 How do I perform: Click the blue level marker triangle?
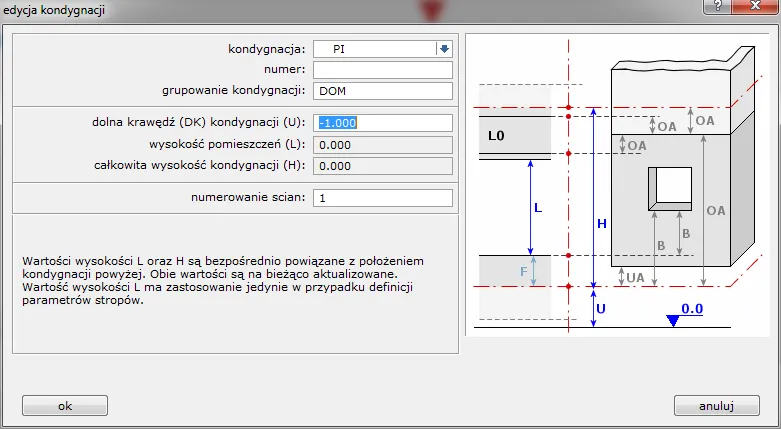(x=673, y=321)
